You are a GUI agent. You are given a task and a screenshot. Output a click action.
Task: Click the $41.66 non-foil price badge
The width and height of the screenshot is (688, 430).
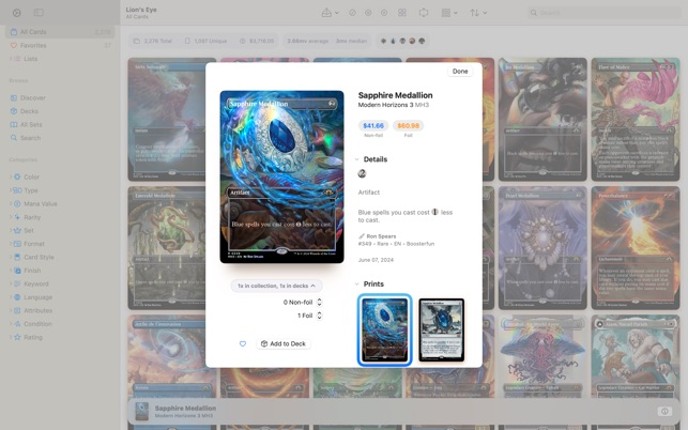coord(373,126)
